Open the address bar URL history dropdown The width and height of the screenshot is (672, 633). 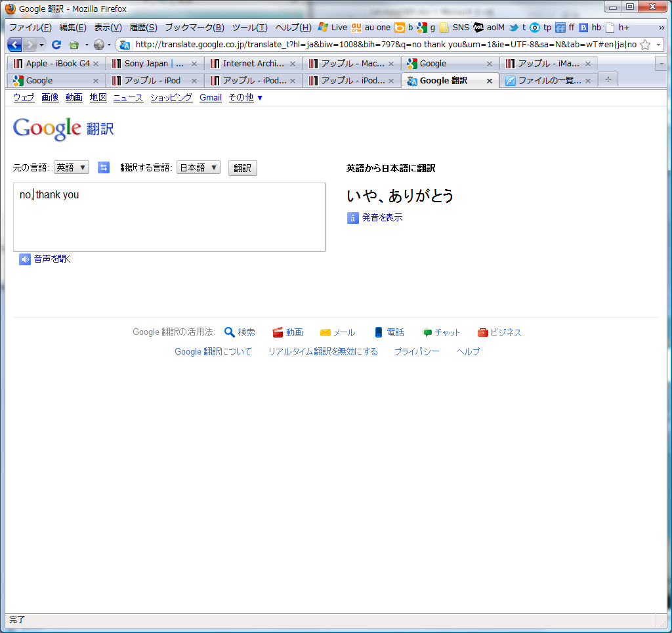pyautogui.click(x=658, y=45)
